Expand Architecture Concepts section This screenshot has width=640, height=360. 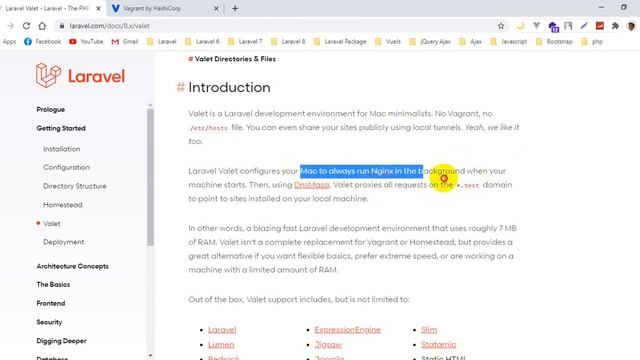[73, 266]
